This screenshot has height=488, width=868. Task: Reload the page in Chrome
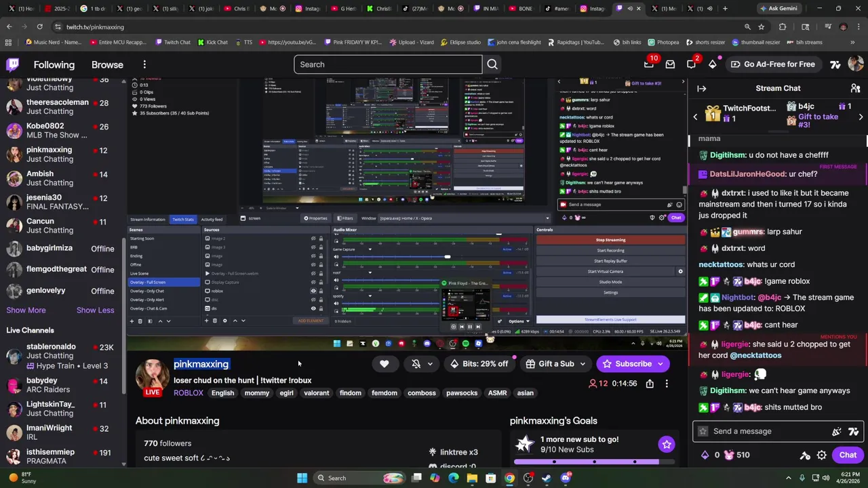[x=39, y=26]
